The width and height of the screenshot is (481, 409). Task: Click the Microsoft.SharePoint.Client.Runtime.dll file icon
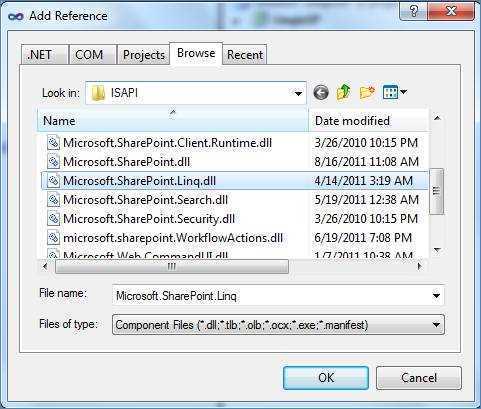point(53,143)
